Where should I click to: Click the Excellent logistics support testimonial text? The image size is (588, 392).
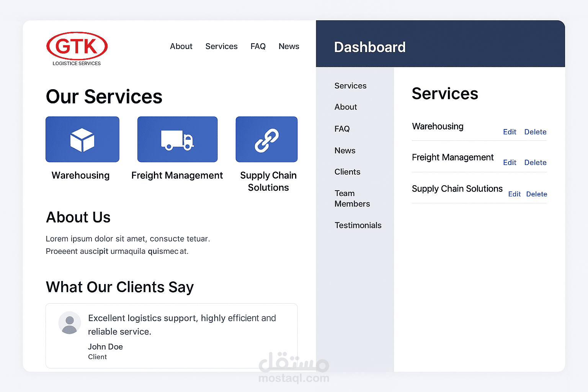pyautogui.click(x=182, y=325)
